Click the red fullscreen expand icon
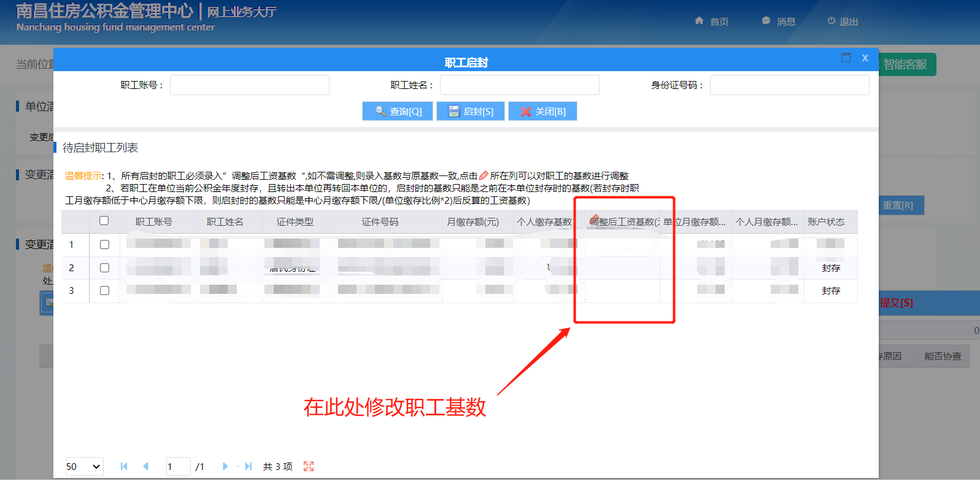Viewport: 980px width, 481px height. [x=309, y=466]
